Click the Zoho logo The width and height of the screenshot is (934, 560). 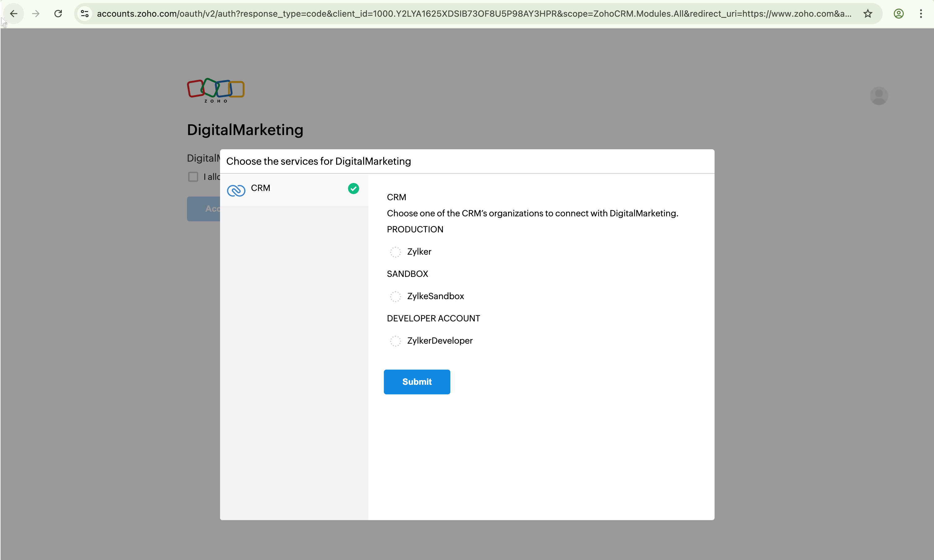point(216,91)
